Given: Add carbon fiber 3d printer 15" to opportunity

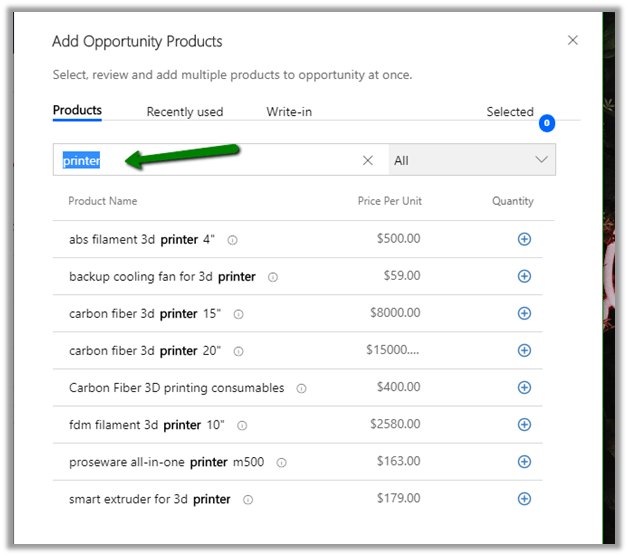Looking at the screenshot, I should pos(524,313).
